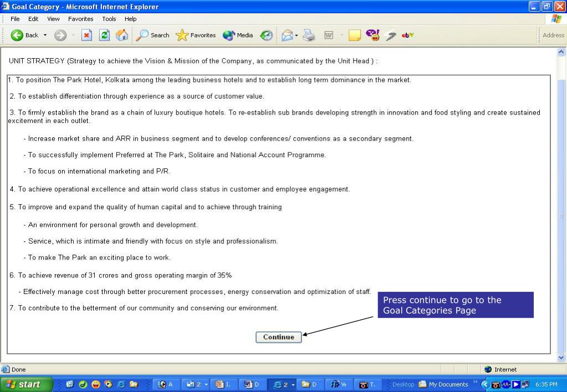The width and height of the screenshot is (567, 392).
Task: Launch Yahoo Messenger from toolbar icon
Action: [372, 35]
